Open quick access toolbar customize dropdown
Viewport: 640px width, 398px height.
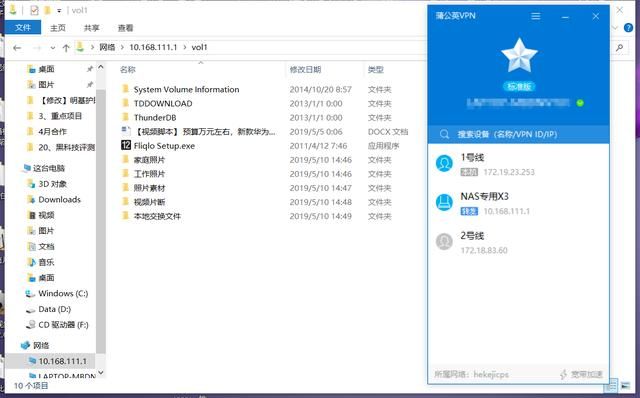click(x=59, y=11)
